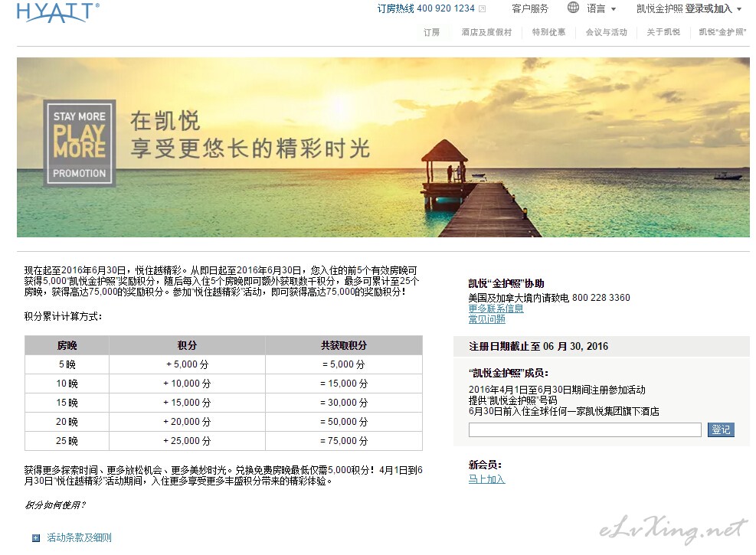Image resolution: width=756 pixels, height=555 pixels.
Task: Click the 客户服务 link
Action: click(x=530, y=8)
